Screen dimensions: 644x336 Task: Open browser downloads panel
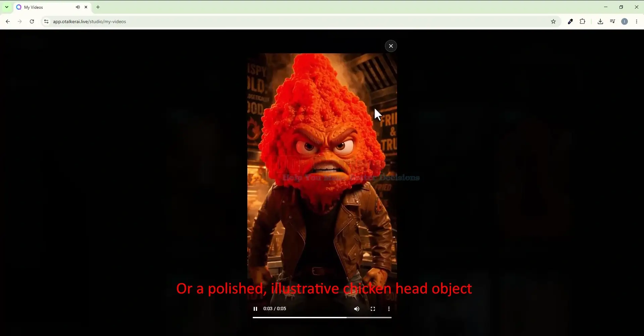coord(600,22)
